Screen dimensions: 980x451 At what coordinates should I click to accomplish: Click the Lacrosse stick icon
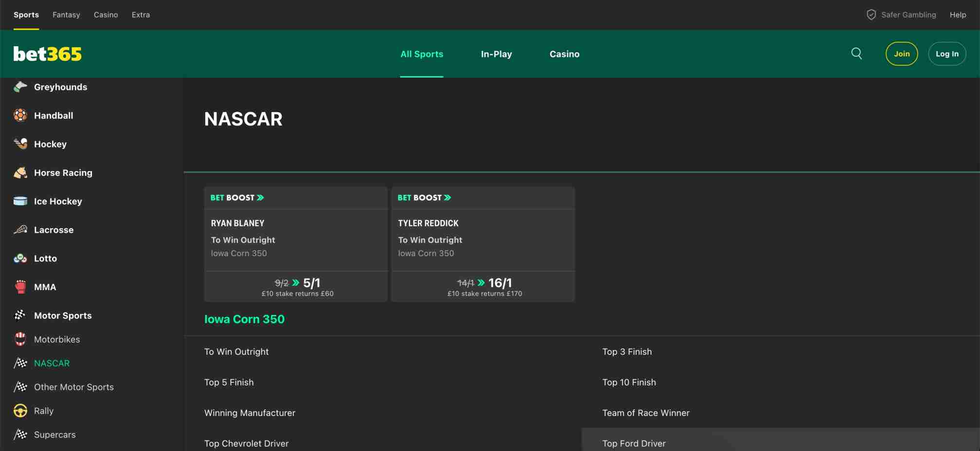tap(20, 230)
